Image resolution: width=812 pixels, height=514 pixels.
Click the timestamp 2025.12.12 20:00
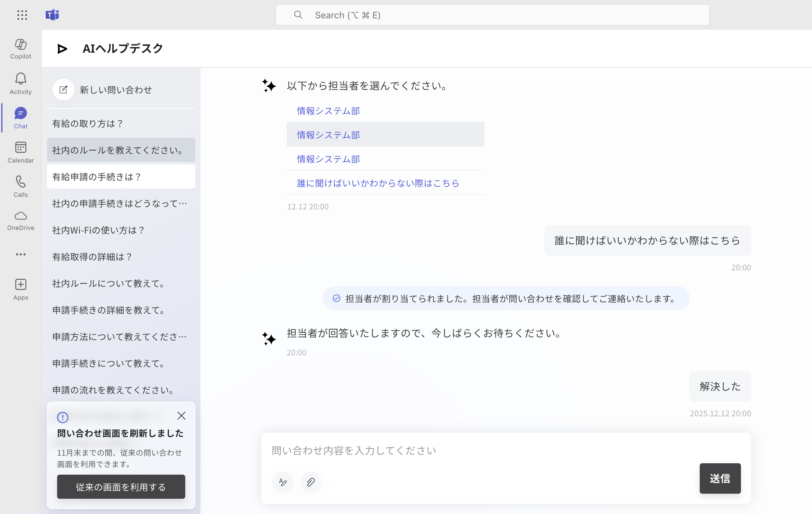[720, 413]
